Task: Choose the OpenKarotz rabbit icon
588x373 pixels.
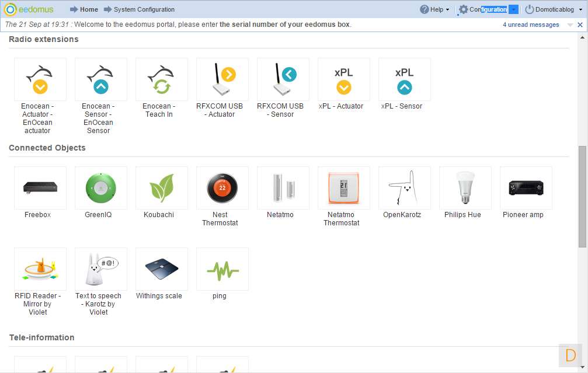Action: [x=405, y=188]
